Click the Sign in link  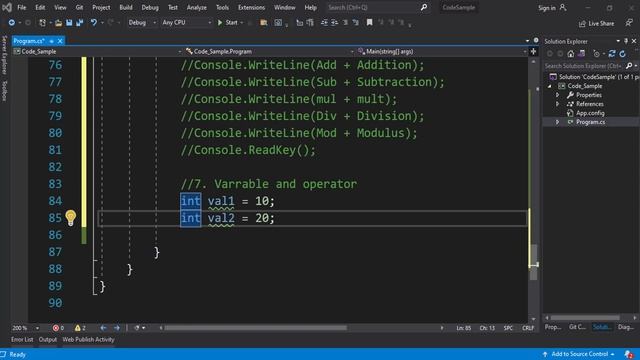pyautogui.click(x=552, y=8)
